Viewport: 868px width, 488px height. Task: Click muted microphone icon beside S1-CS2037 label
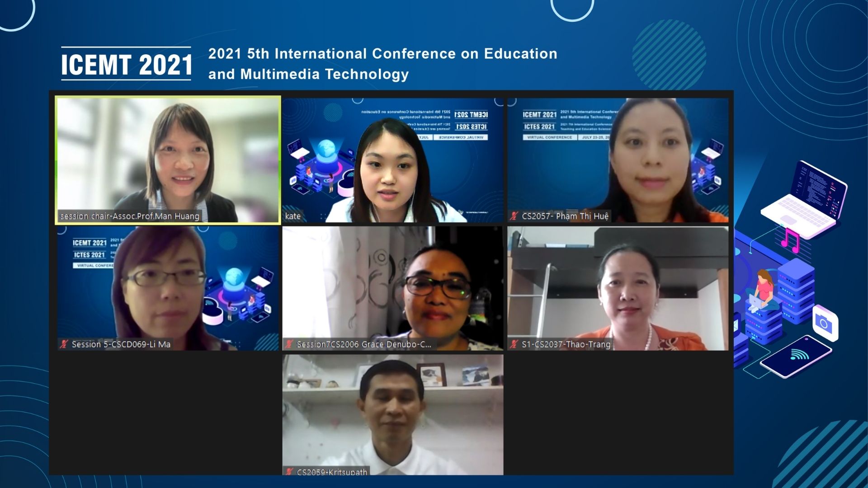[x=514, y=344]
